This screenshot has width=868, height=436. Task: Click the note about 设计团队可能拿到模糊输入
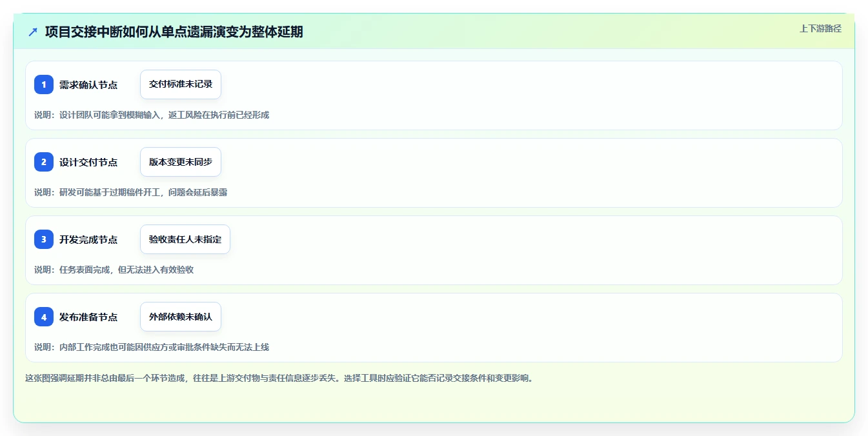click(152, 115)
